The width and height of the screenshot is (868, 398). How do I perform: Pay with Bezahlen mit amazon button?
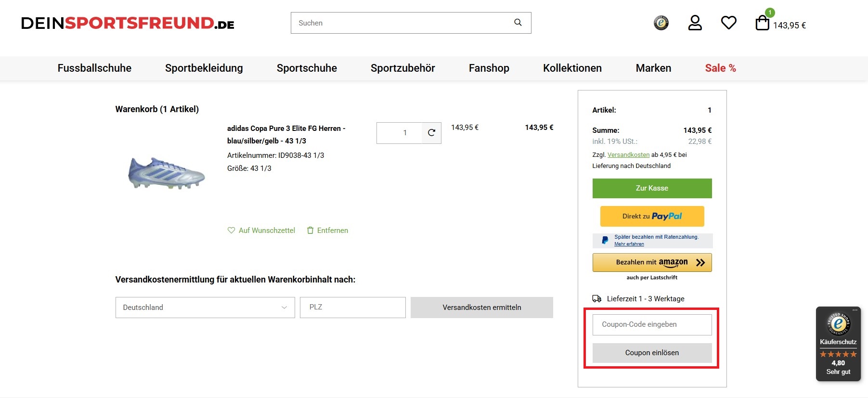pyautogui.click(x=652, y=262)
